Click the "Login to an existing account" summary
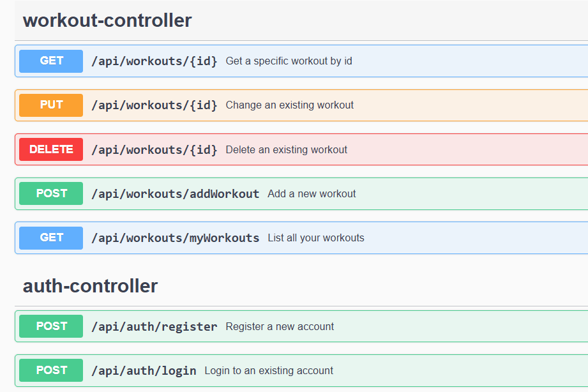The height and width of the screenshot is (392, 588). (269, 371)
